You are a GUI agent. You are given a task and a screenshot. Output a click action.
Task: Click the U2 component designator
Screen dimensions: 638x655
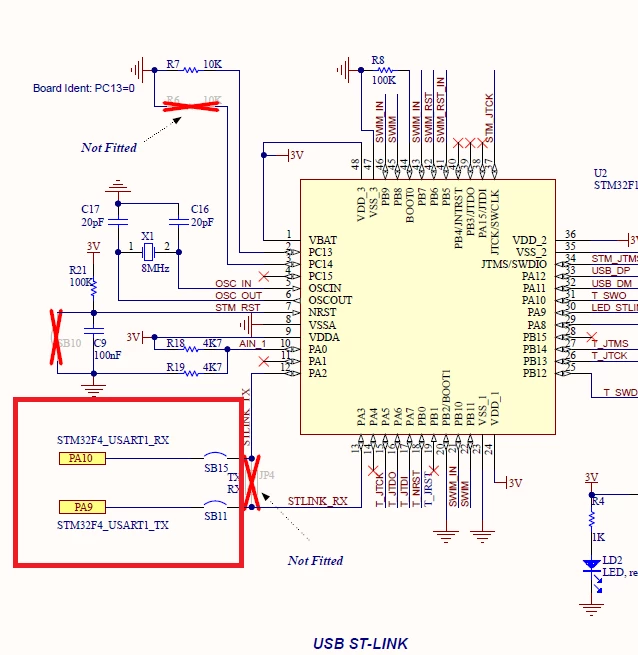coord(600,173)
